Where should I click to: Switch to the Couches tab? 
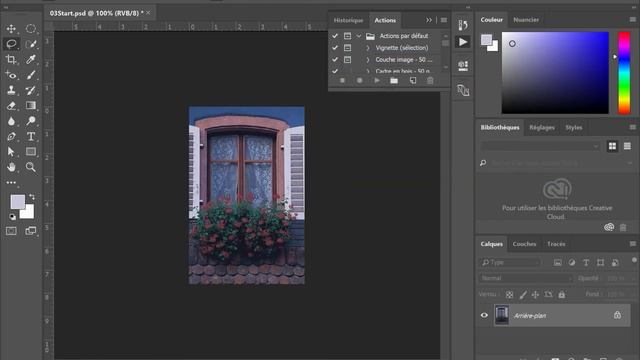(x=524, y=244)
